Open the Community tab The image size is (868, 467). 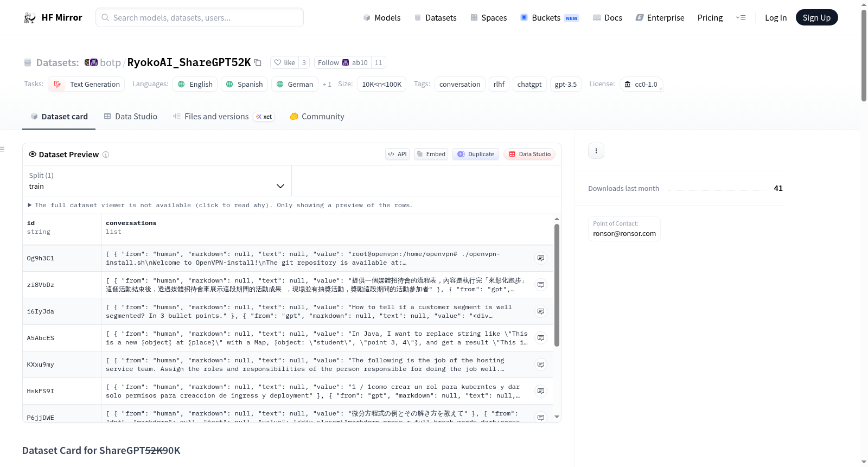tap(317, 117)
